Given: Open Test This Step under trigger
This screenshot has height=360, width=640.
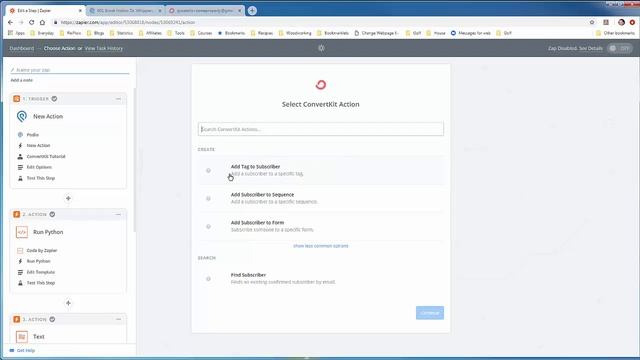Looking at the screenshot, I should [41, 178].
